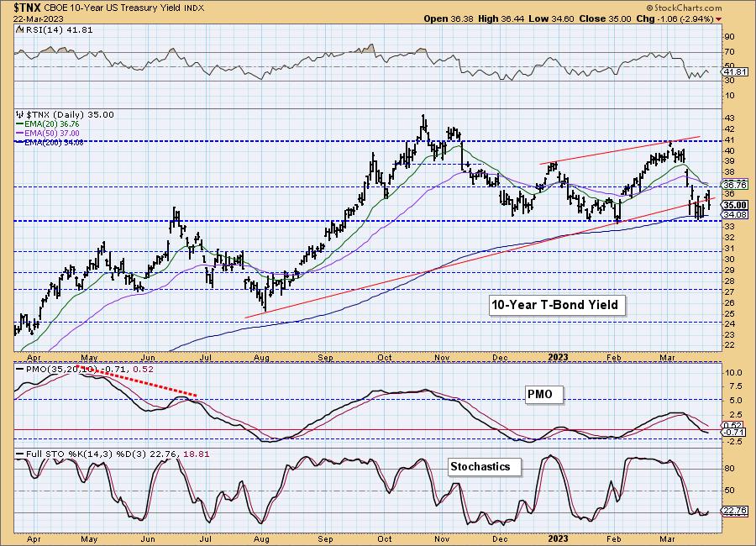Click the 36.76 price tag on the right axis
The width and height of the screenshot is (756, 546).
[735, 185]
